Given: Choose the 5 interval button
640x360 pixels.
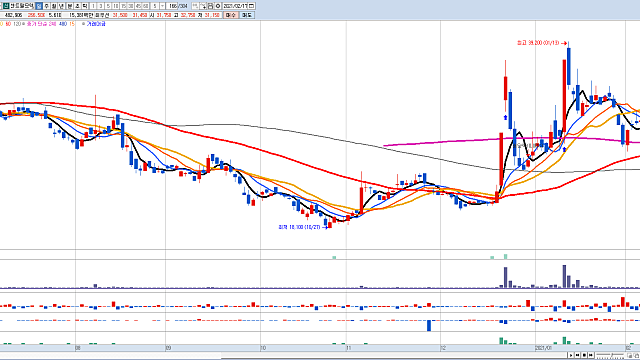Looking at the screenshot, I should (108, 6).
